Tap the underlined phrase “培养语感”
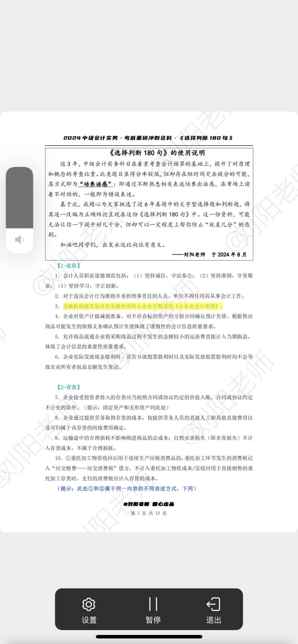Image resolution: width=298 pixels, height=644 pixels. (x=95, y=184)
